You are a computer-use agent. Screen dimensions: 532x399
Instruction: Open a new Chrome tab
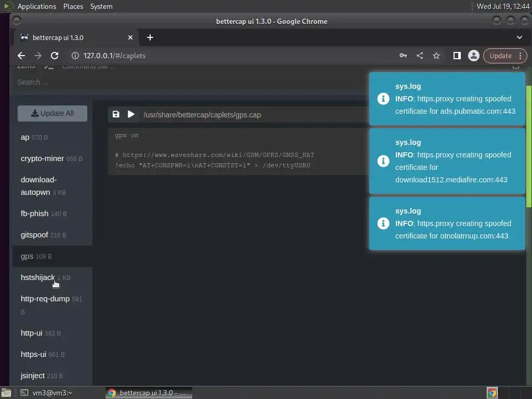150,37
